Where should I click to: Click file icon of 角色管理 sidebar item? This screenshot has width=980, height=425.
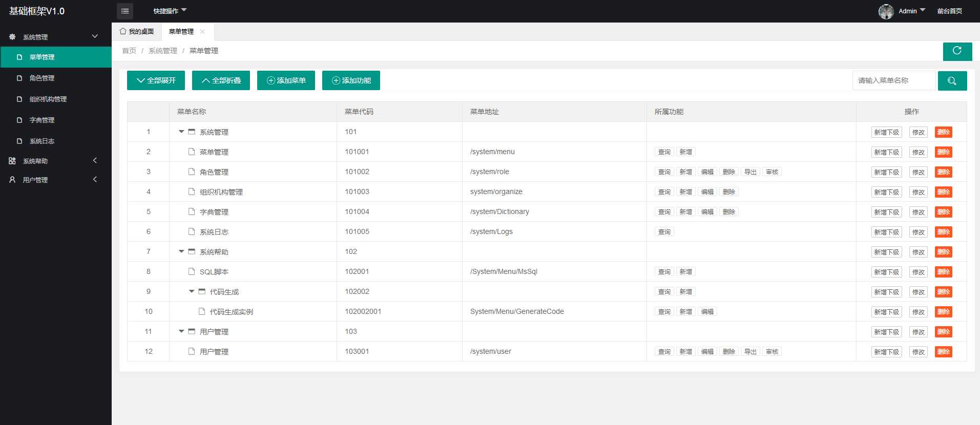click(19, 78)
